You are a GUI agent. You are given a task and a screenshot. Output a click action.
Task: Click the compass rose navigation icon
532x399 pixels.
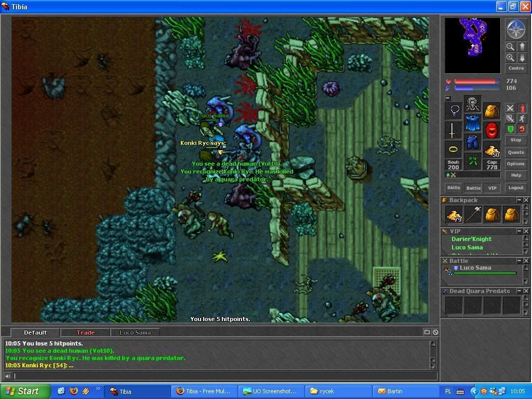[516, 29]
